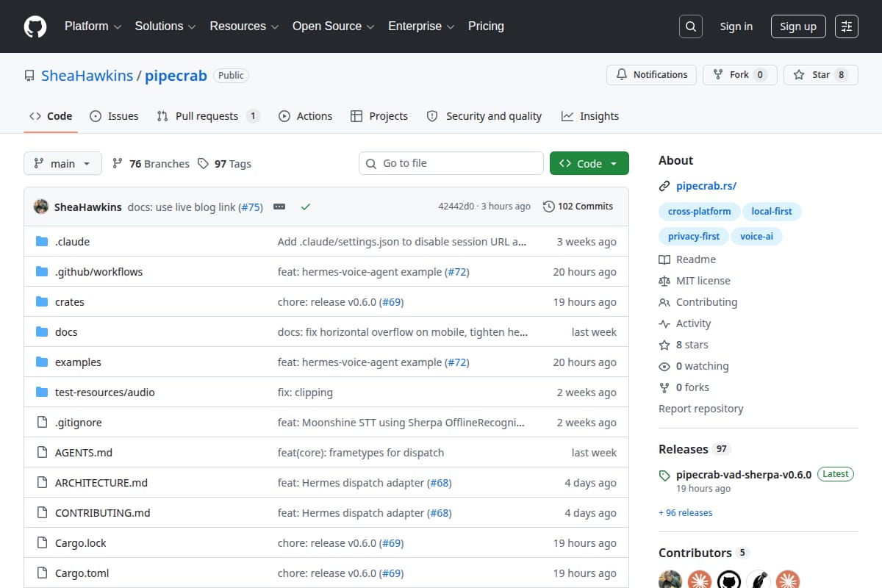The width and height of the screenshot is (882, 588).
Task: Expand the Resources dropdown
Action: [x=244, y=26]
